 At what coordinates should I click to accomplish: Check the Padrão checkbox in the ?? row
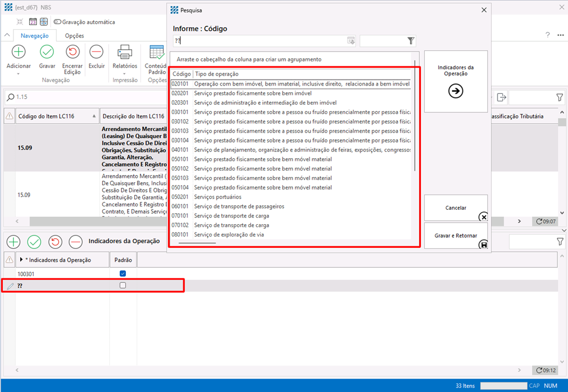pos(123,286)
